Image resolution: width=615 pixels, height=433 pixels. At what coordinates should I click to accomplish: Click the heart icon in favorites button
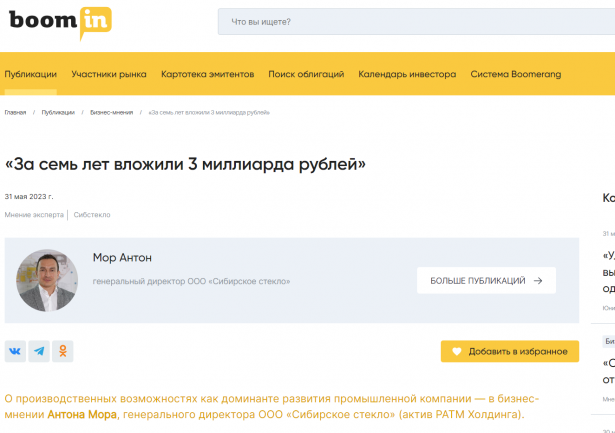click(457, 351)
